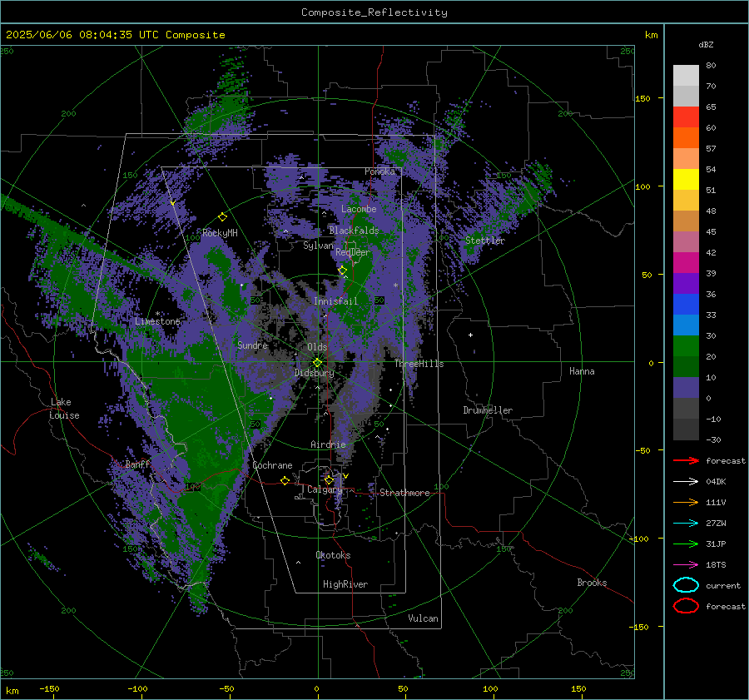The width and height of the screenshot is (749, 700).
Task: Click the red forecast arrow in legend
Action: click(x=686, y=460)
